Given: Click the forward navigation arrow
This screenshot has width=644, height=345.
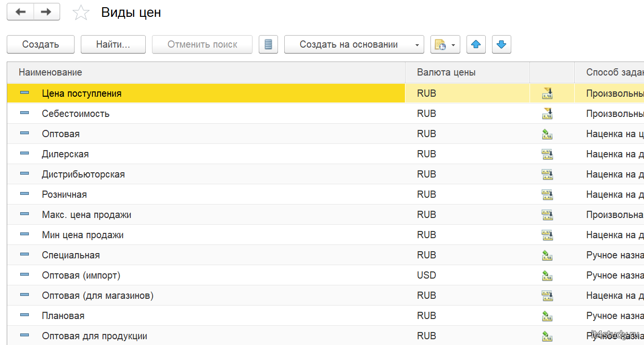Looking at the screenshot, I should tap(46, 12).
